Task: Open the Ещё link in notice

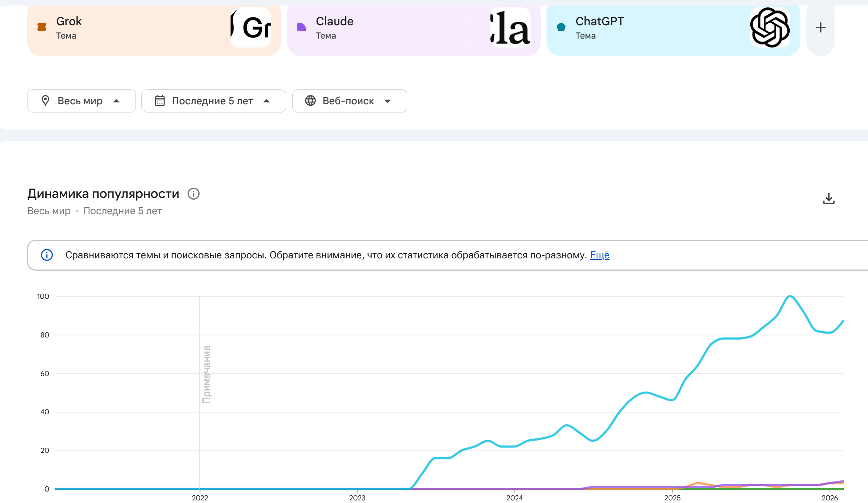Action: tap(600, 255)
